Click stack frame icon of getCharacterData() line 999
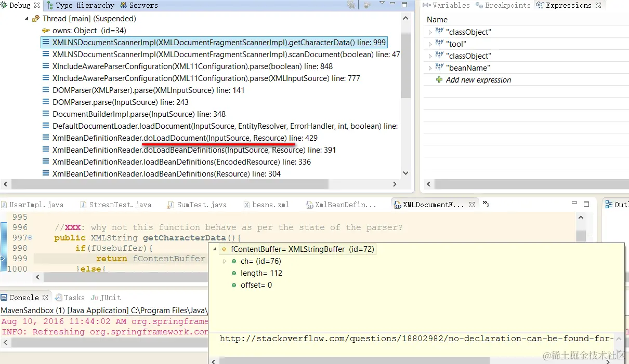The height and width of the screenshot is (364, 629). [46, 43]
